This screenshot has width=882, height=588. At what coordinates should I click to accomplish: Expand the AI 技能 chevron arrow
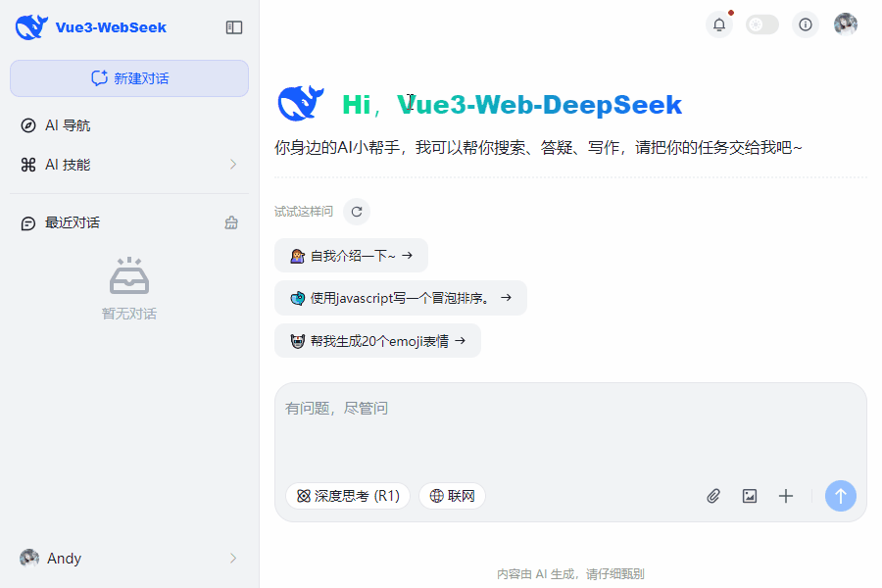[x=233, y=165]
